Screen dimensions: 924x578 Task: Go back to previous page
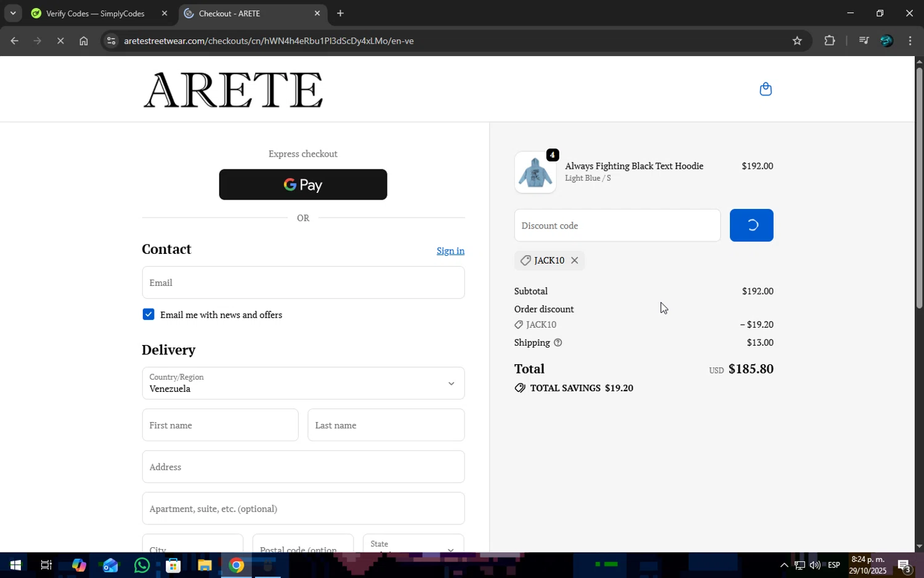[14, 41]
